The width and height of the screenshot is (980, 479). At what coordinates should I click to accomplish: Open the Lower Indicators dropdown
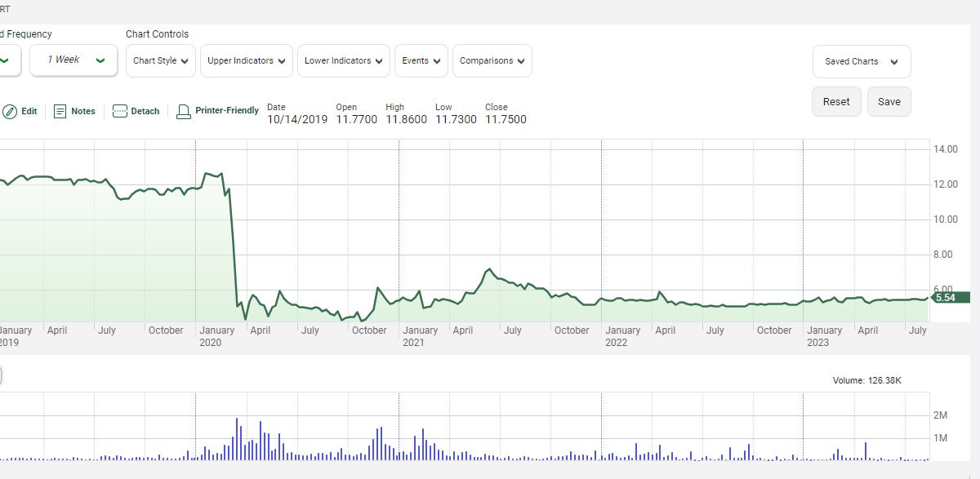(x=343, y=60)
